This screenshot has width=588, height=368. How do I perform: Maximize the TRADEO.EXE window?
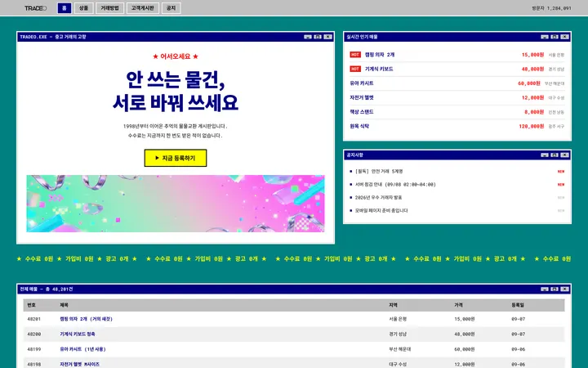318,37
